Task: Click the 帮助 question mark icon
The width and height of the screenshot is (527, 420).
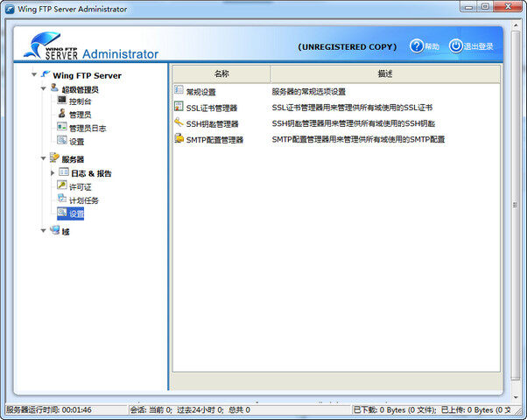Action: [x=417, y=46]
